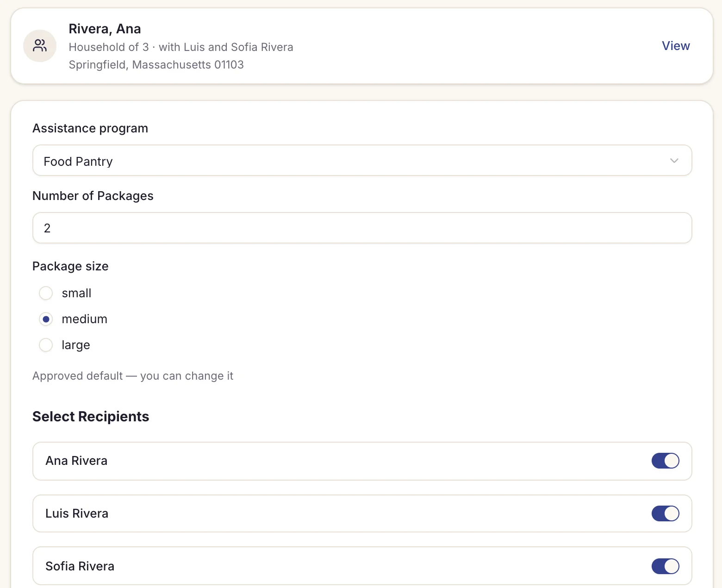
Task: Select the small package size
Action: click(46, 293)
